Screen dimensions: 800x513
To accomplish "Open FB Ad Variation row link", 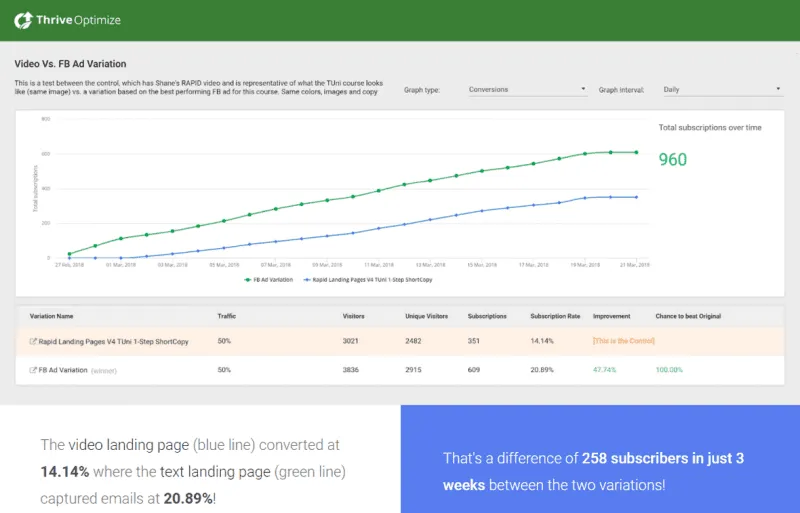I will tap(63, 370).
